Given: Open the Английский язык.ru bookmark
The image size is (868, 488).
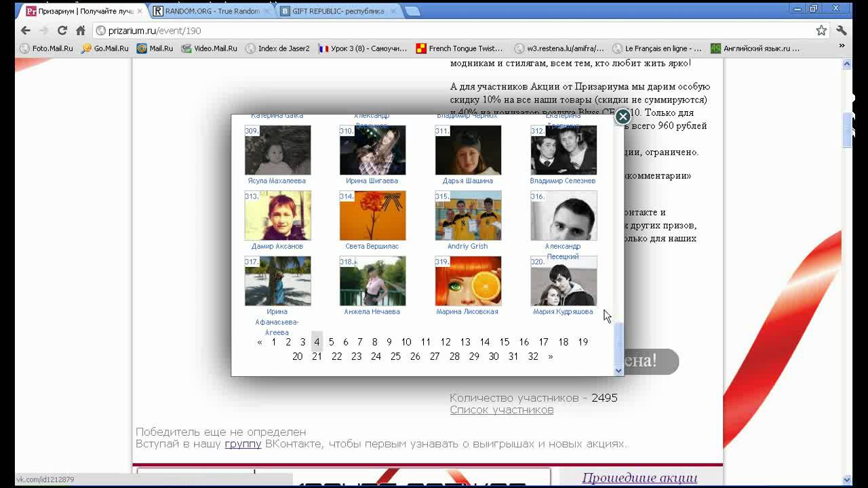Looking at the screenshot, I should [x=755, y=48].
